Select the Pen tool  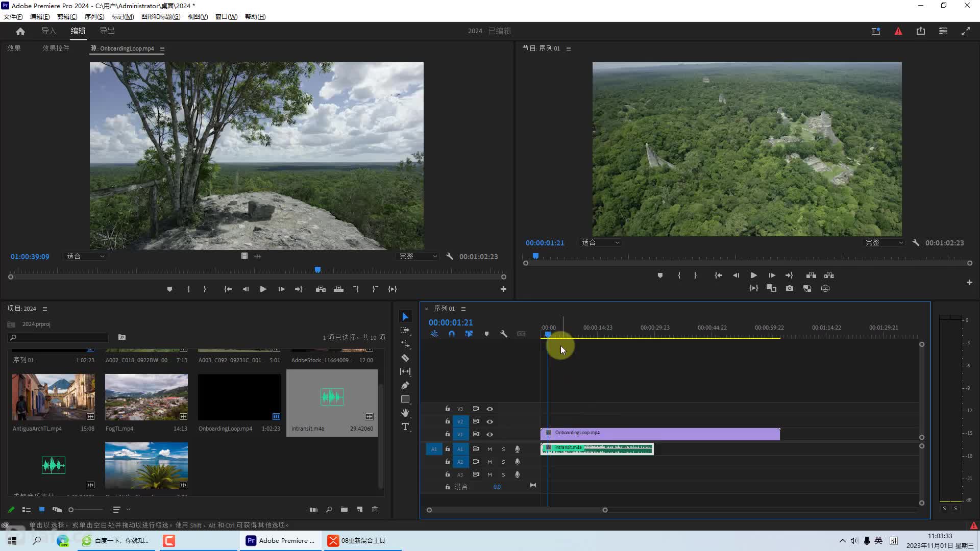pyautogui.click(x=405, y=386)
